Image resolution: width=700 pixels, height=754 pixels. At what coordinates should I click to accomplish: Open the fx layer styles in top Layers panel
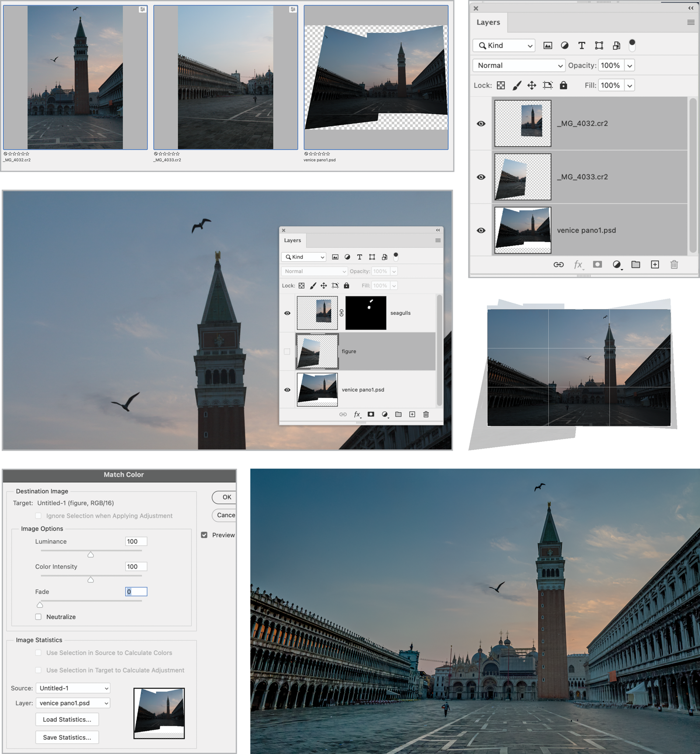point(578,265)
